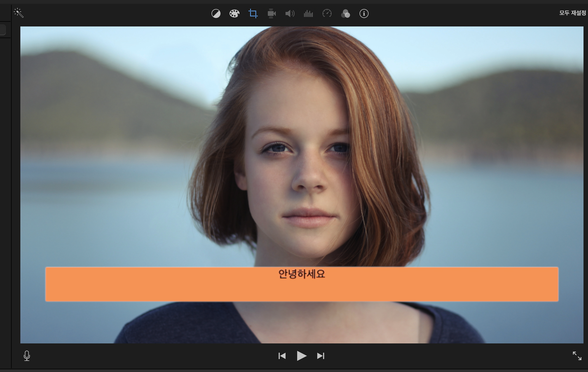Click the magic wand auto-enhance icon
Viewport: 588px width, 372px height.
(x=19, y=13)
